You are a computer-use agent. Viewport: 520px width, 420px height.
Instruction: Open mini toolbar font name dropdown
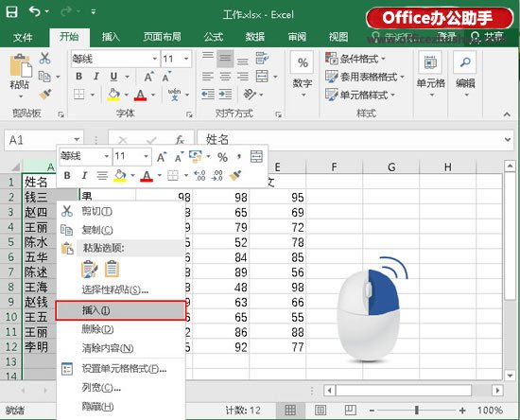(x=107, y=156)
